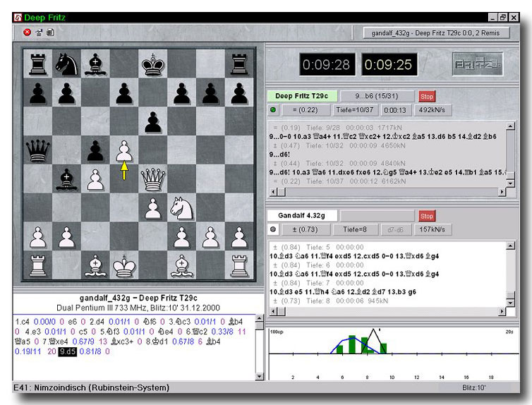The height and width of the screenshot is (405, 532).
Task: Click the white pawn on d5
Action: pyautogui.click(x=124, y=150)
